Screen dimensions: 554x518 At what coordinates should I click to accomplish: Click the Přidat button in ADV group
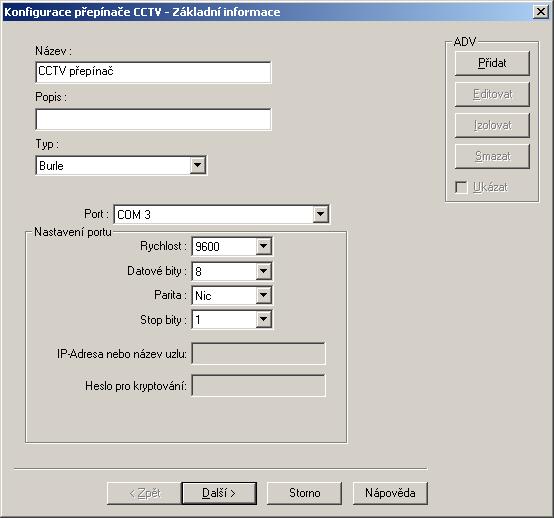[492, 63]
